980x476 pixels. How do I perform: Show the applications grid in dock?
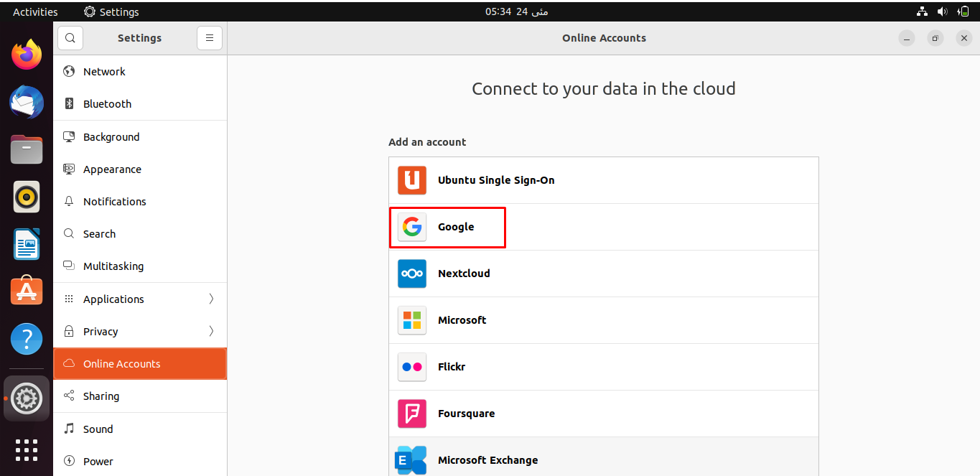pos(27,449)
